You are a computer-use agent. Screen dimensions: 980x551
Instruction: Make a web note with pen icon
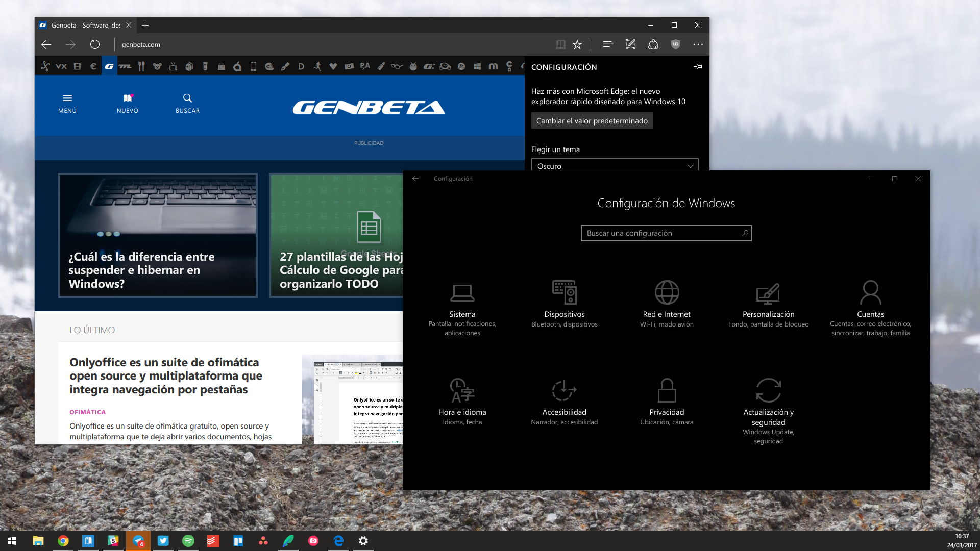[630, 44]
